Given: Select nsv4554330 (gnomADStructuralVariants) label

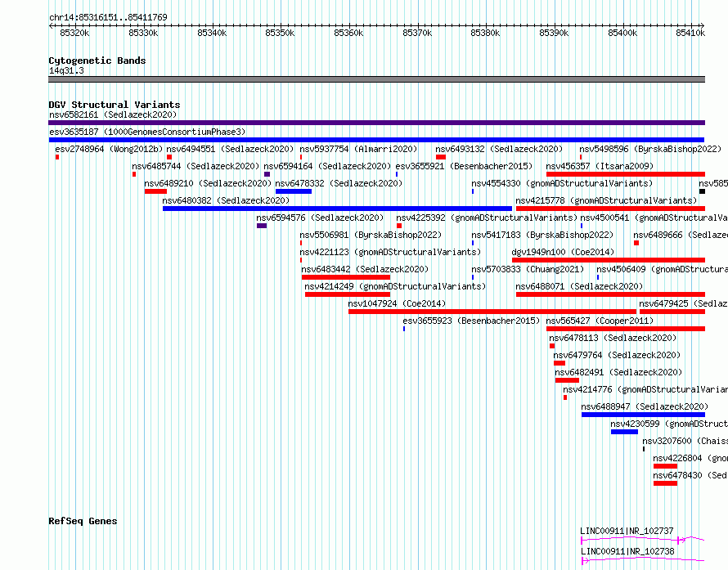Looking at the screenshot, I should point(562,183).
